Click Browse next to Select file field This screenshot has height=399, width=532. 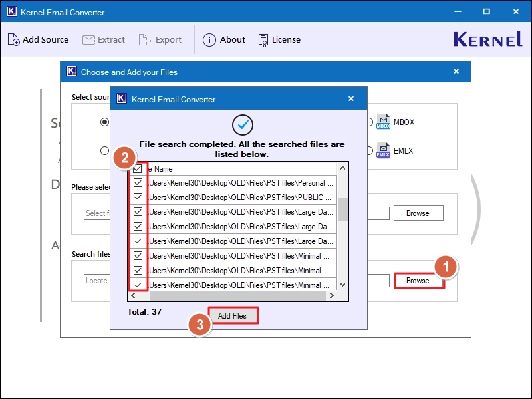pos(418,213)
